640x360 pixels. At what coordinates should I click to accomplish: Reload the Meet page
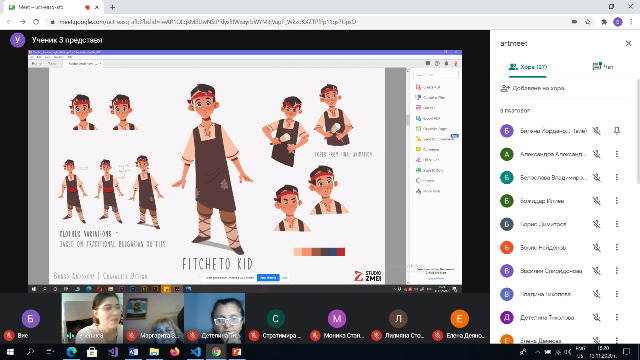pos(36,22)
